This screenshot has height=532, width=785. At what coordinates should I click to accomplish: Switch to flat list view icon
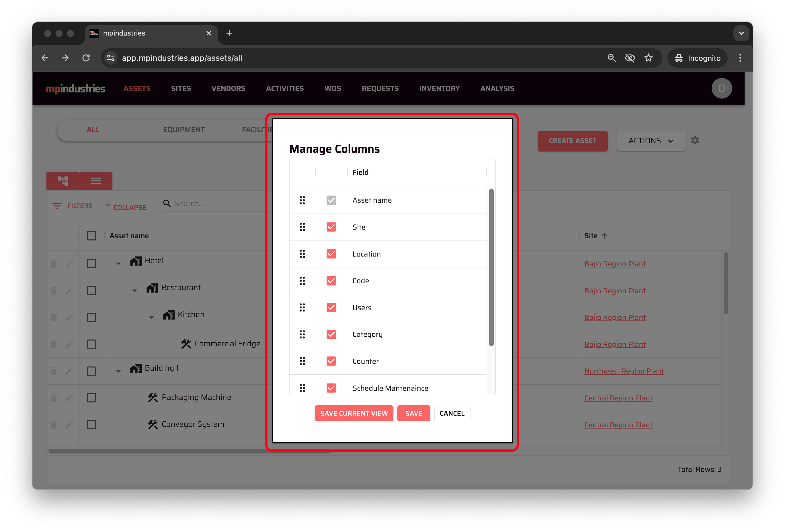tap(96, 181)
